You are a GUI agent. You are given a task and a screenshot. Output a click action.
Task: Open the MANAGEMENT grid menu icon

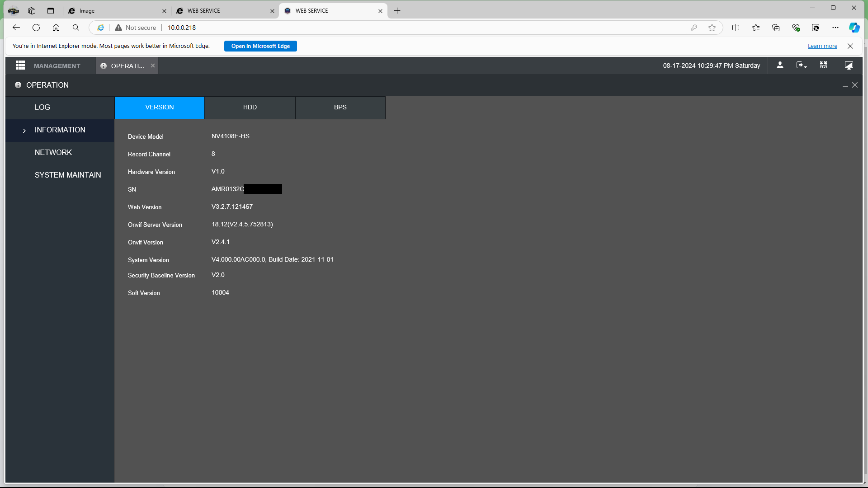tap(20, 66)
